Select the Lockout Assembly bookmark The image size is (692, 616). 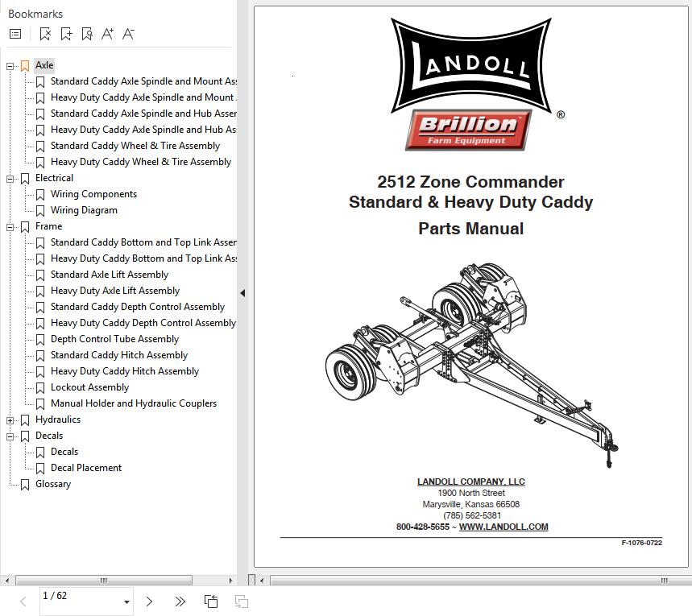coord(89,387)
